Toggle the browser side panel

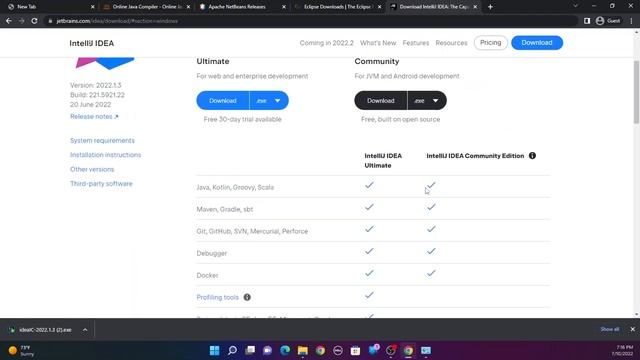point(587,21)
